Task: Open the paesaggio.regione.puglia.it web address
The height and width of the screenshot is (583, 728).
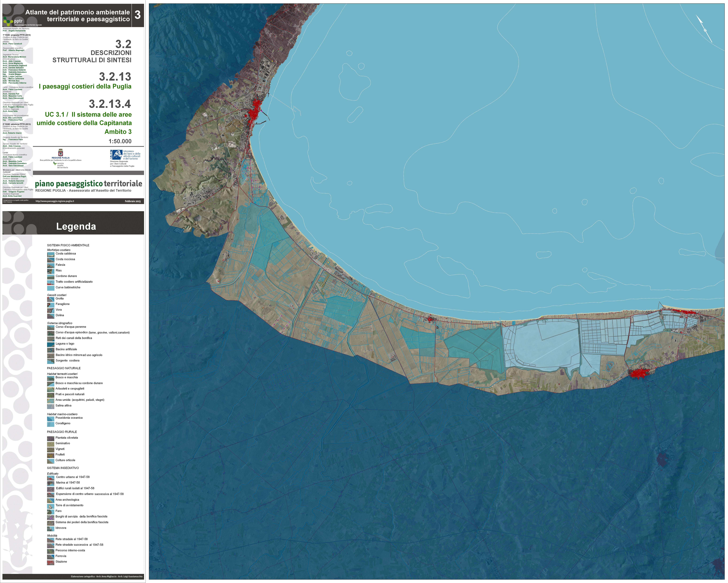Action: point(55,201)
